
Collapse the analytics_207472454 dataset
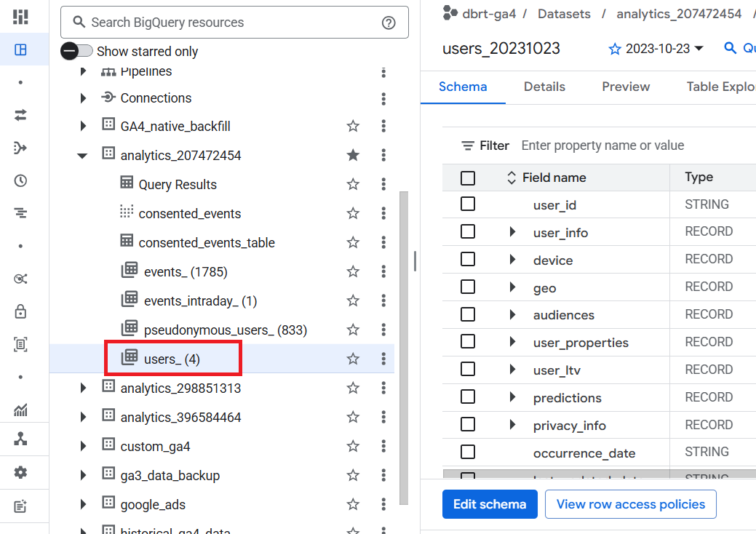[82, 155]
